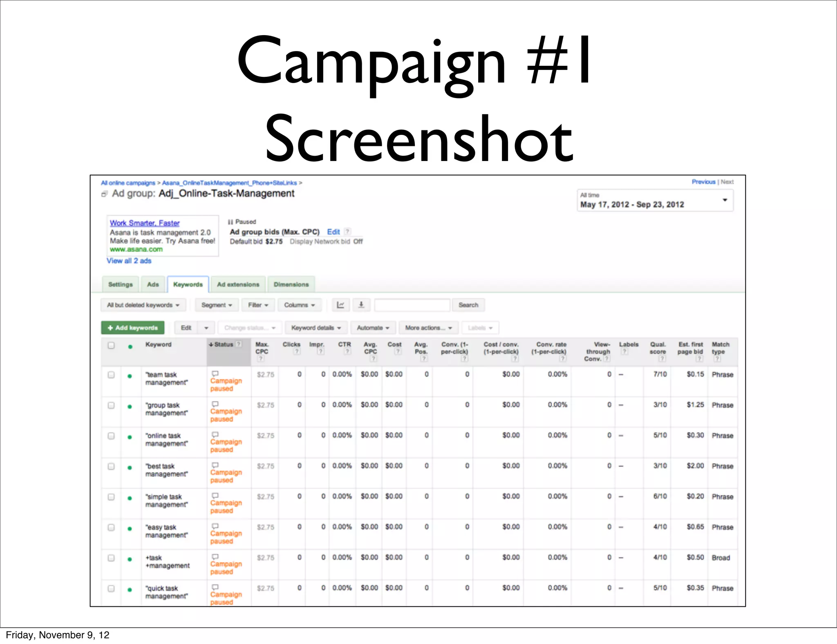Click green status dot for "team task management"
The height and width of the screenshot is (644, 837).
point(130,376)
